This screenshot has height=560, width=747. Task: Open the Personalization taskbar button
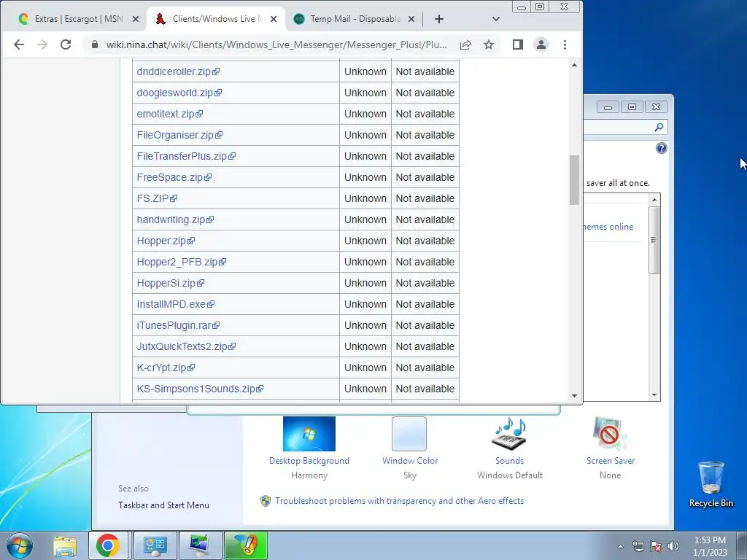[200, 545]
